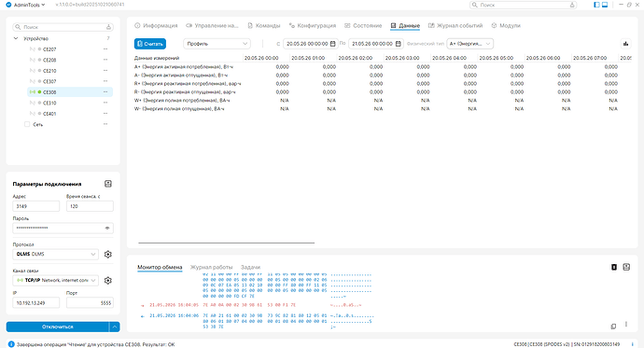This screenshot has width=644, height=348.
Task: Switch to the Модули tab
Action: tap(506, 25)
